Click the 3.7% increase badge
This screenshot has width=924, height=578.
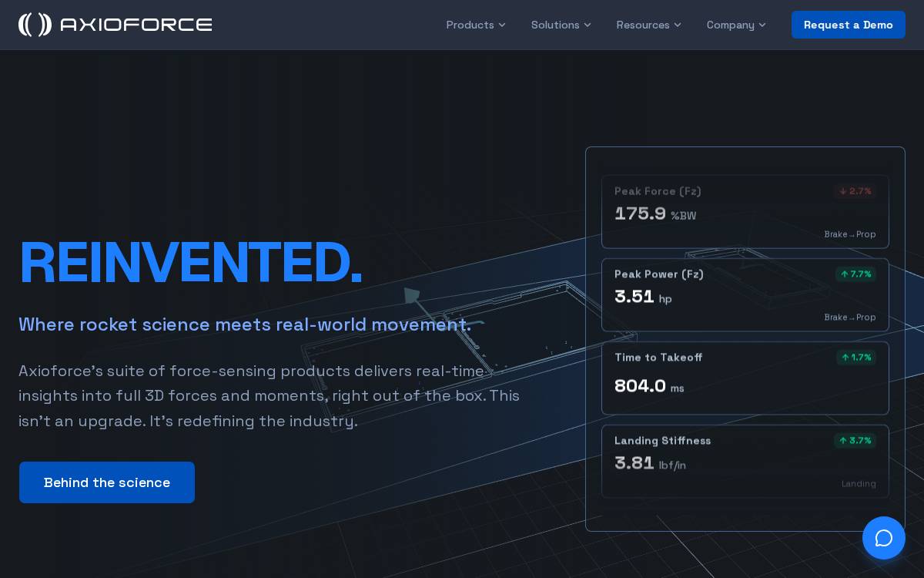point(855,441)
